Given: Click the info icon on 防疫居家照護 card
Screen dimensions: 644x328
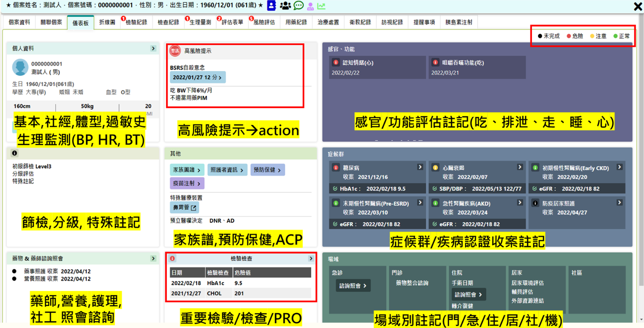Looking at the screenshot, I should click(x=535, y=203).
